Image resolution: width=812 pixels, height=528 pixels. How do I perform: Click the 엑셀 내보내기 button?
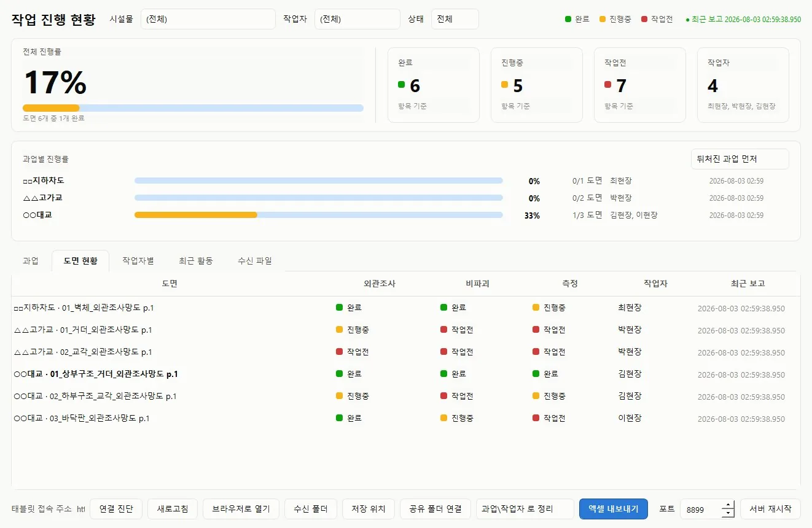coord(613,509)
